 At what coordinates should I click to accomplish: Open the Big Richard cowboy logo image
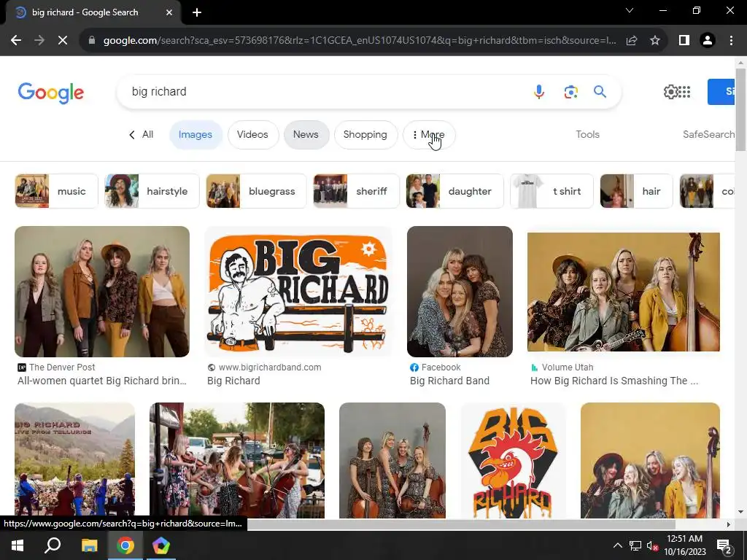pos(298,292)
